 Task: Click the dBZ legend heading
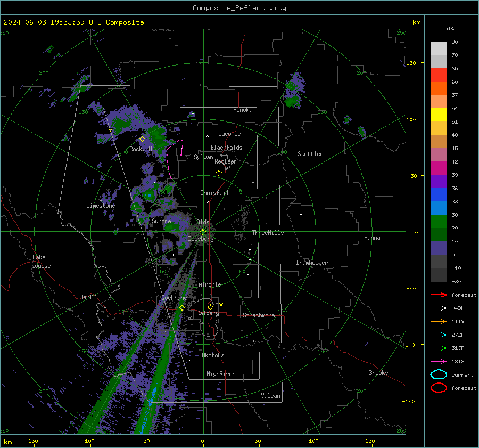(451, 29)
